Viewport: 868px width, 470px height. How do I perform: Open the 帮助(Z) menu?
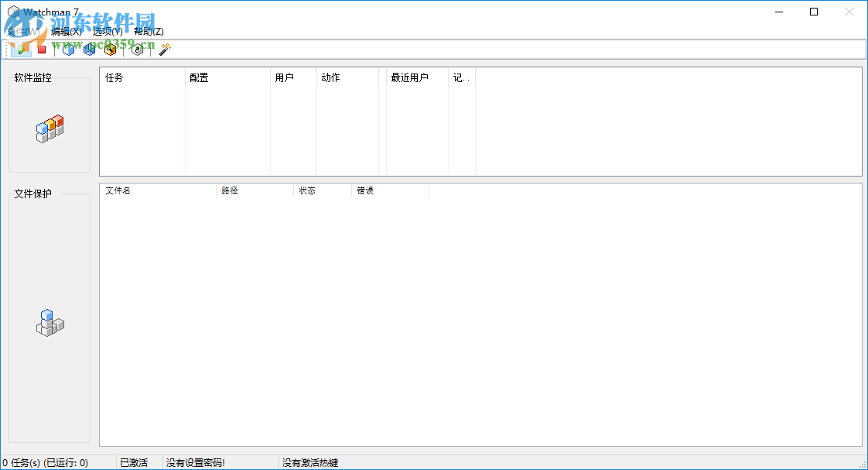[x=149, y=31]
